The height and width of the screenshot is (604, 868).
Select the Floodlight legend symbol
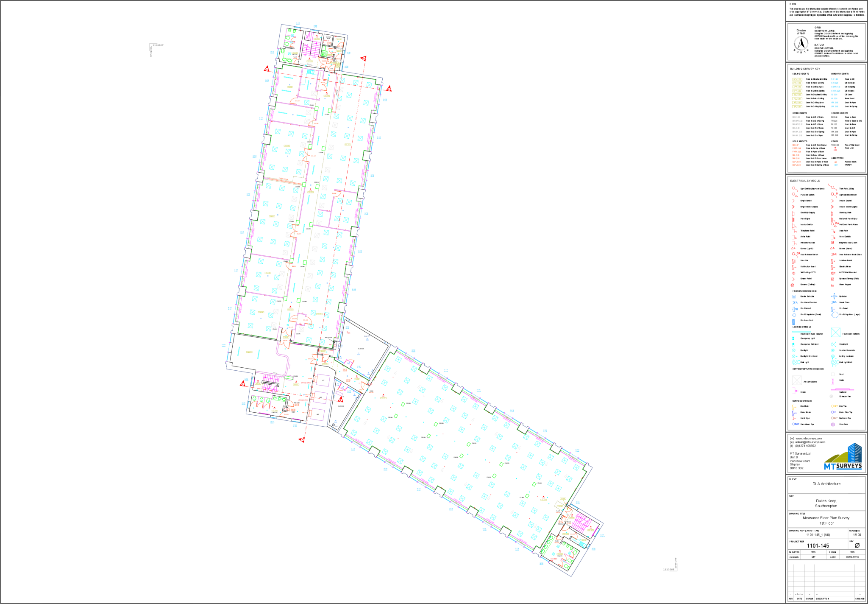click(834, 344)
